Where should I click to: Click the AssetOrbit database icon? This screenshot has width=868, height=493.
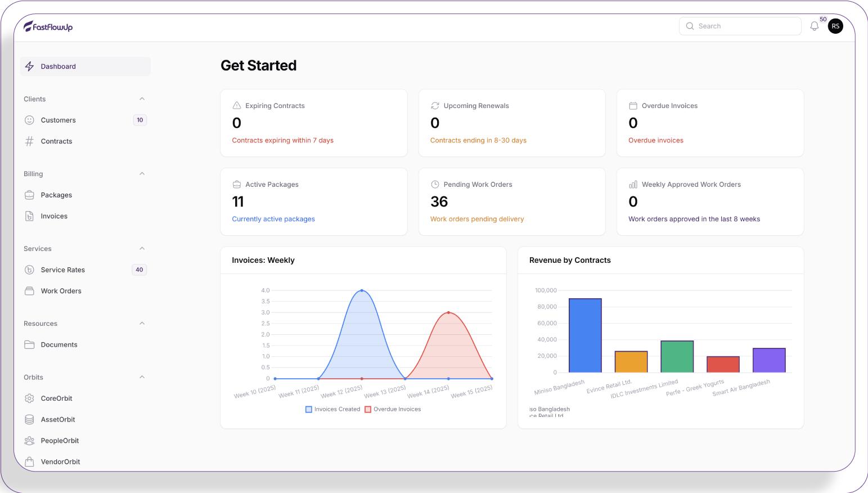pos(30,419)
